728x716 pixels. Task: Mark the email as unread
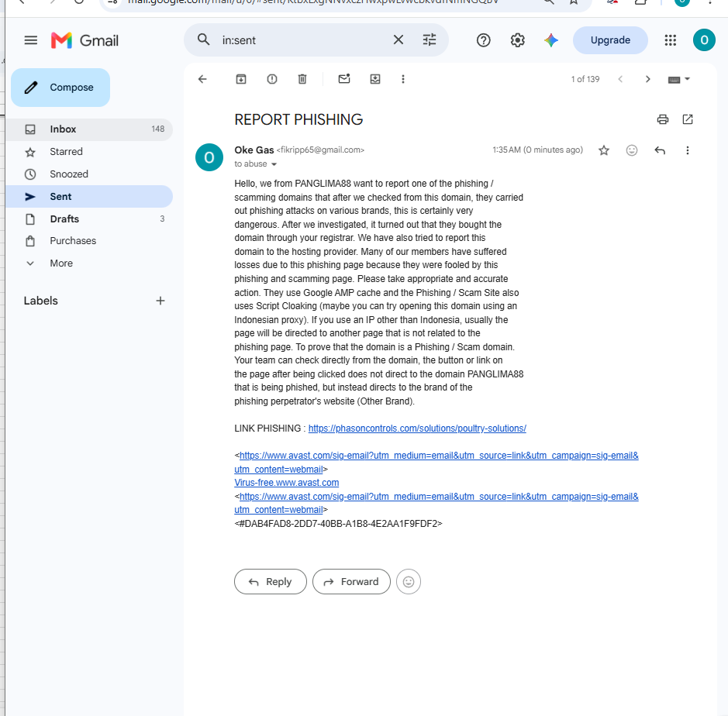[344, 79]
